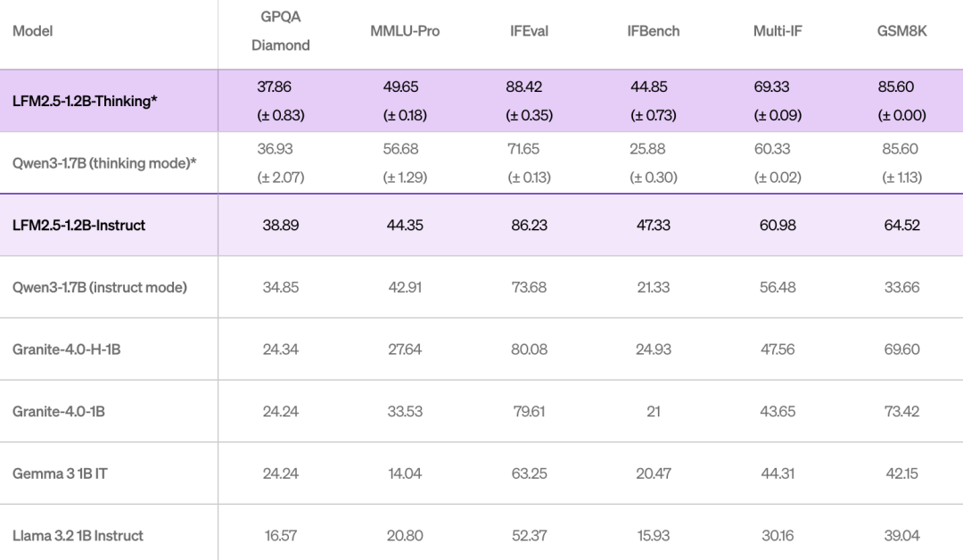Click the 14.04 MMLU-Pro score for Gemma
This screenshot has height=560, width=963.
coord(405,474)
